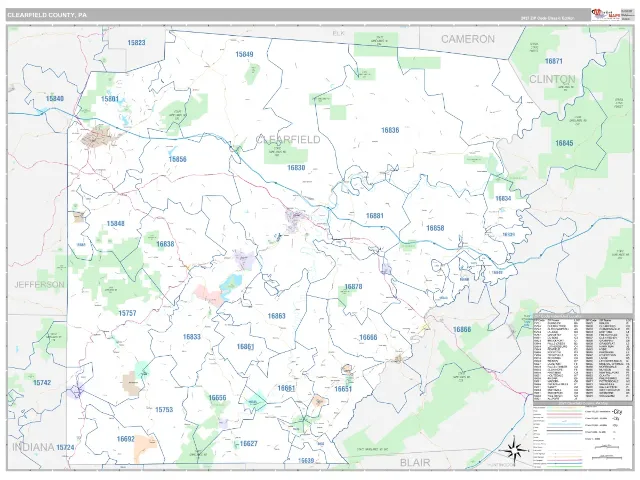Click ZIP code label 16656
This screenshot has height=480, width=640.
[217, 398]
